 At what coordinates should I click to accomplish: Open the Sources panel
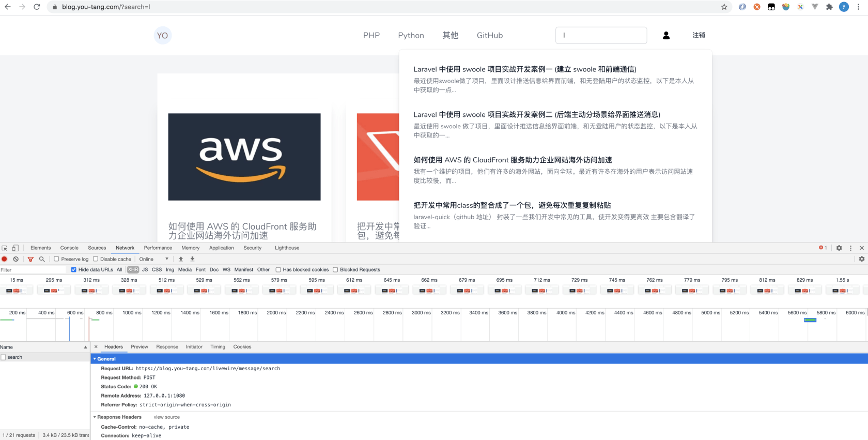click(97, 248)
